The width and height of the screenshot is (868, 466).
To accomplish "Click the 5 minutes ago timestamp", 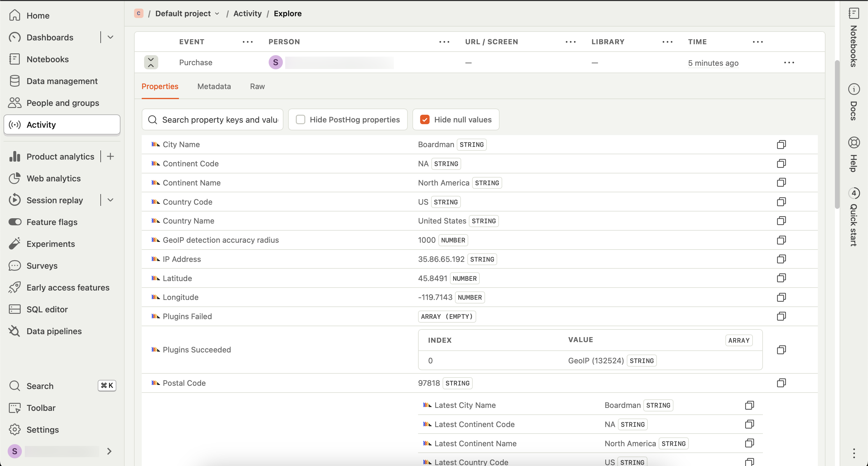I will pos(713,63).
